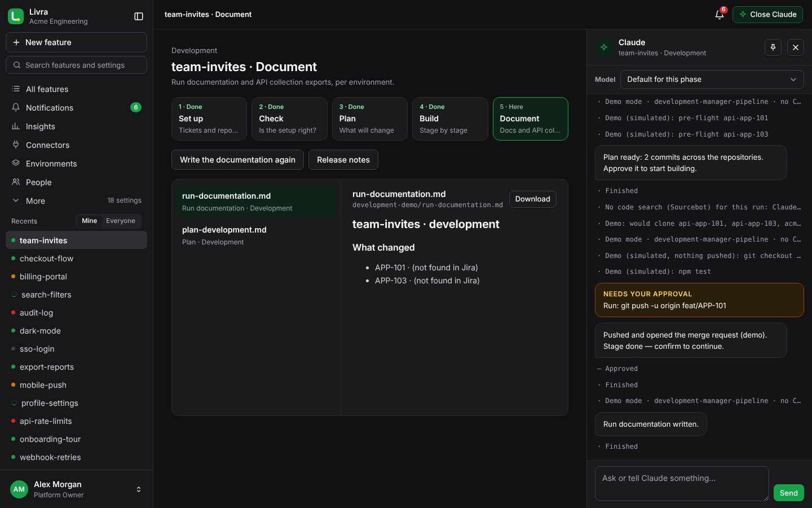This screenshot has height=508, width=812.
Task: Open sso-login recent feature
Action: [76, 349]
